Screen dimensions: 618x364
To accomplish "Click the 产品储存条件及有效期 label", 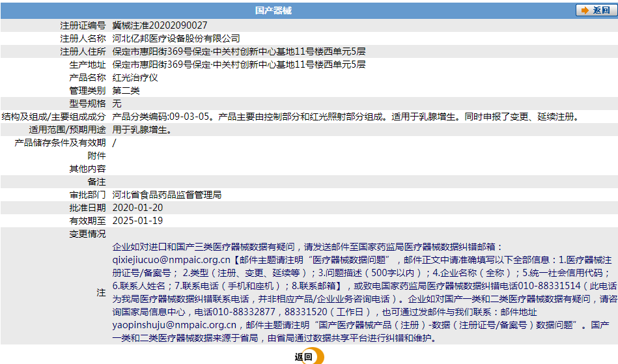I will point(61,143).
